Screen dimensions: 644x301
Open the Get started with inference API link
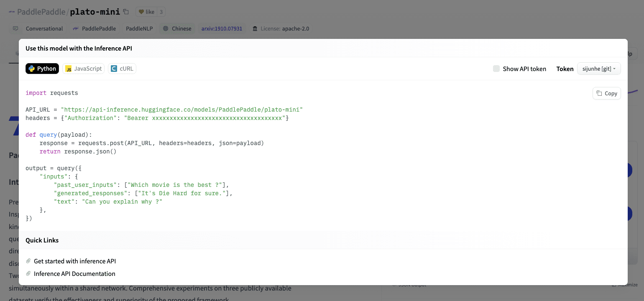point(74,261)
